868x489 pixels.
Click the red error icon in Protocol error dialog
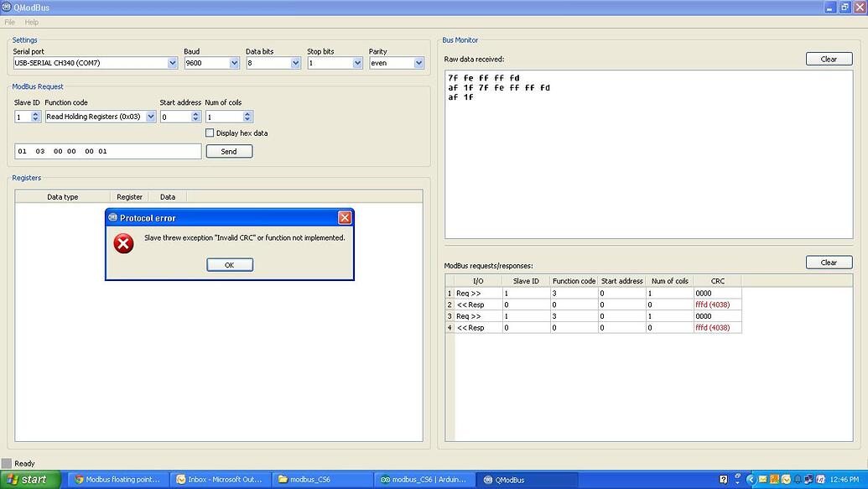tap(123, 243)
